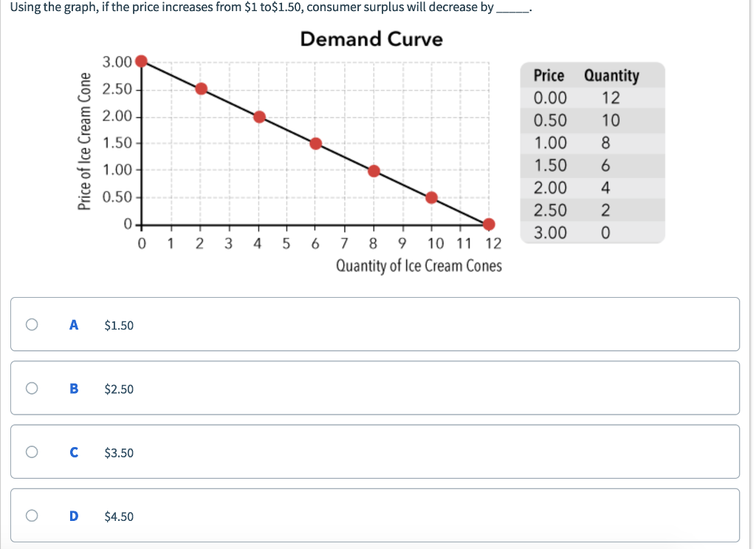The height and width of the screenshot is (549, 756).
Task: Select the topmost data point at price $3.00
Action: coord(140,61)
